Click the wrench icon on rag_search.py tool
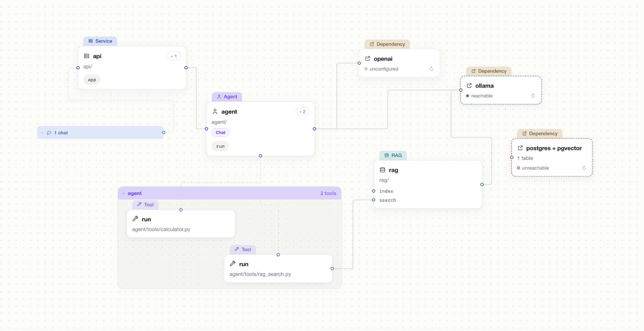This screenshot has height=331, width=644. [x=232, y=264]
